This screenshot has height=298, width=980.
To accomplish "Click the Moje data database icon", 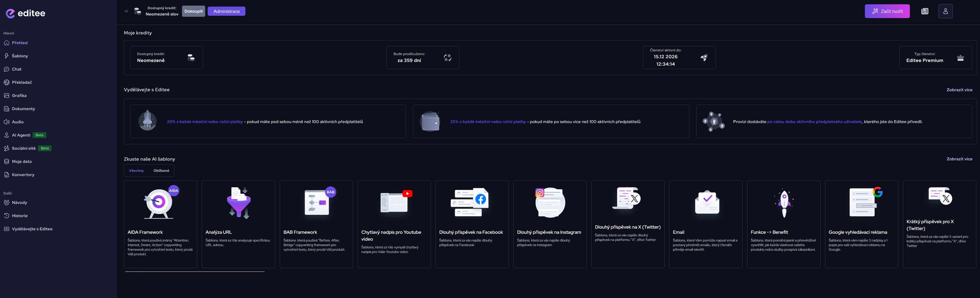I will (7, 161).
